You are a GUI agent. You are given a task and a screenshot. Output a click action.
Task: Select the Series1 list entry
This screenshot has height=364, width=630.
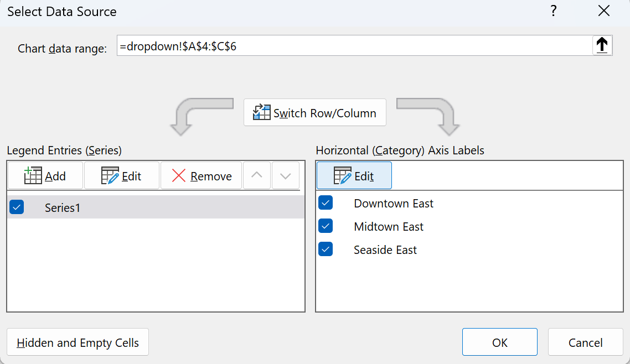pos(63,208)
